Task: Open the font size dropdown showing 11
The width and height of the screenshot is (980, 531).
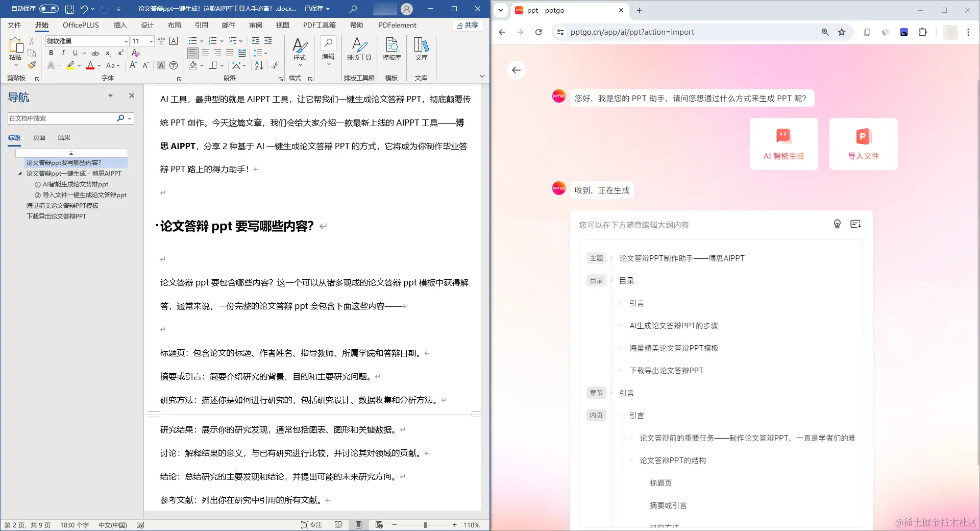Action: click(151, 41)
